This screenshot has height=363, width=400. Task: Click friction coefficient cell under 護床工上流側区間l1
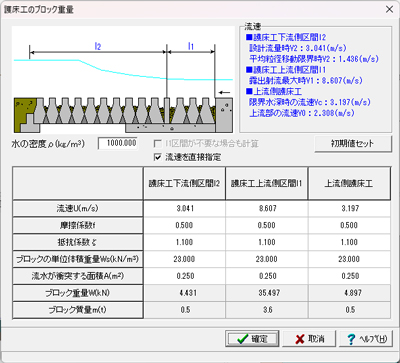(267, 225)
